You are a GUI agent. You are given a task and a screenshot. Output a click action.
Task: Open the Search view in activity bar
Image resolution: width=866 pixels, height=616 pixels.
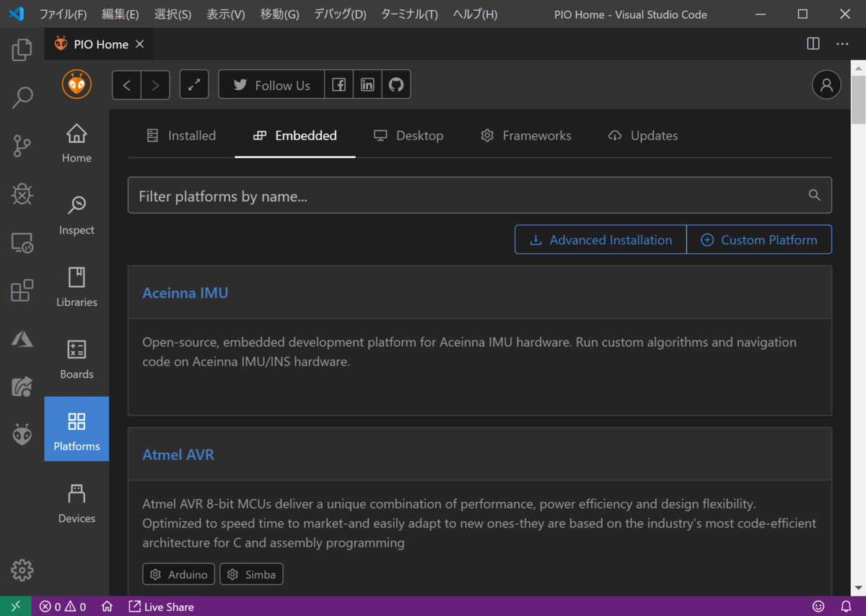coord(22,97)
